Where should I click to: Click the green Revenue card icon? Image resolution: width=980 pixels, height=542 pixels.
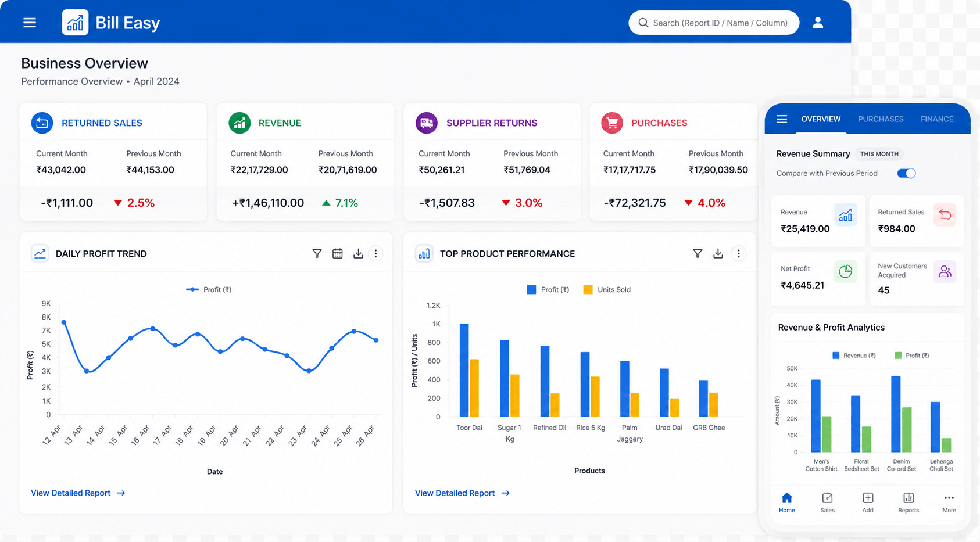[x=239, y=123]
